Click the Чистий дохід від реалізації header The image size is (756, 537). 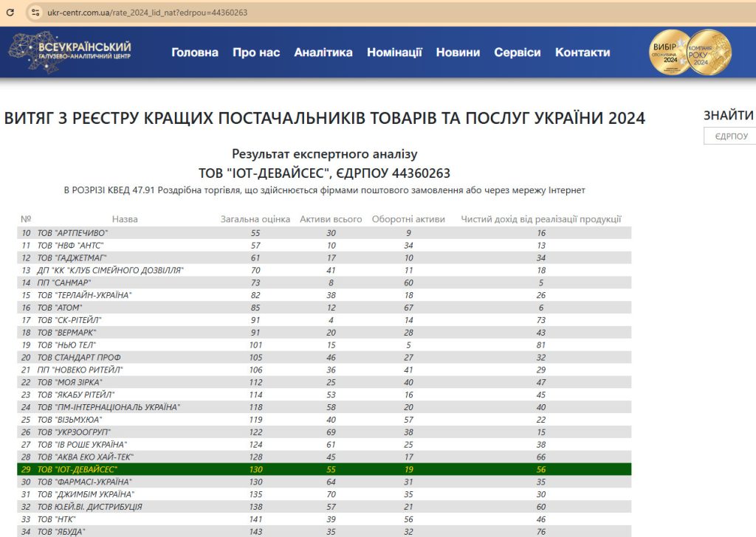tap(541, 219)
